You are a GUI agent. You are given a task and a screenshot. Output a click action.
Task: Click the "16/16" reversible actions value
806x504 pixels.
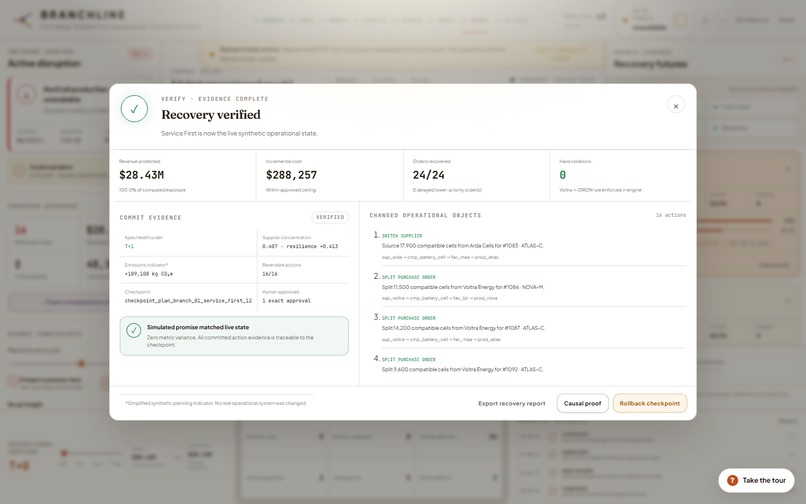coord(270,274)
